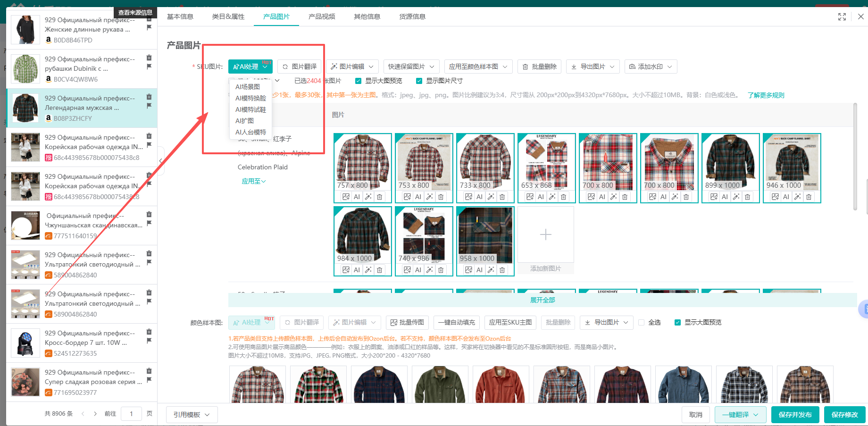This screenshot has height=426, width=868.
Task: Click the page number input field showing 1
Action: tap(131, 413)
